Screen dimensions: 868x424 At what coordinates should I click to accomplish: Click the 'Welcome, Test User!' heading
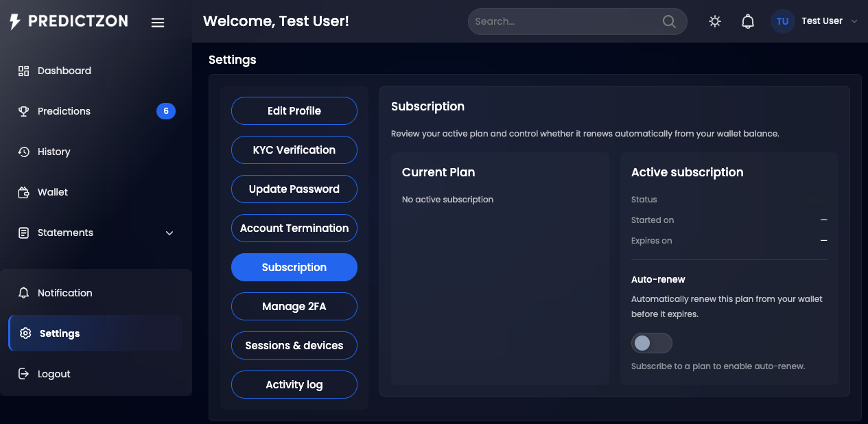point(276,21)
